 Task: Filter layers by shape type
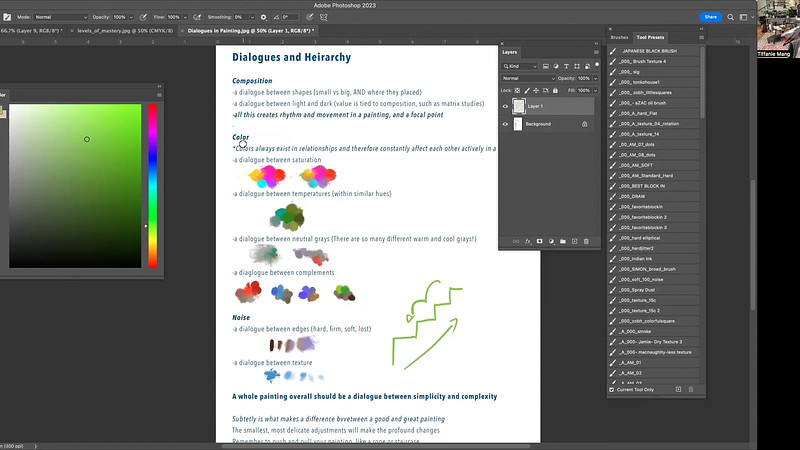[577, 66]
